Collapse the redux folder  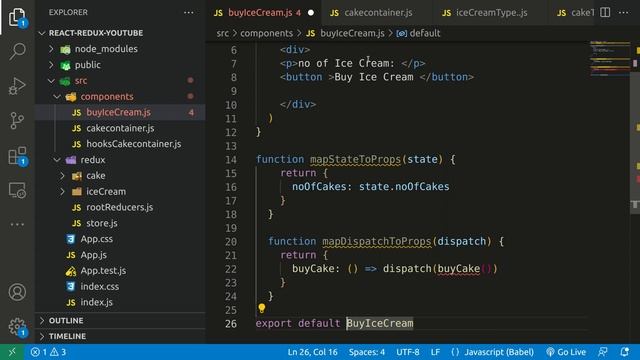point(93,160)
